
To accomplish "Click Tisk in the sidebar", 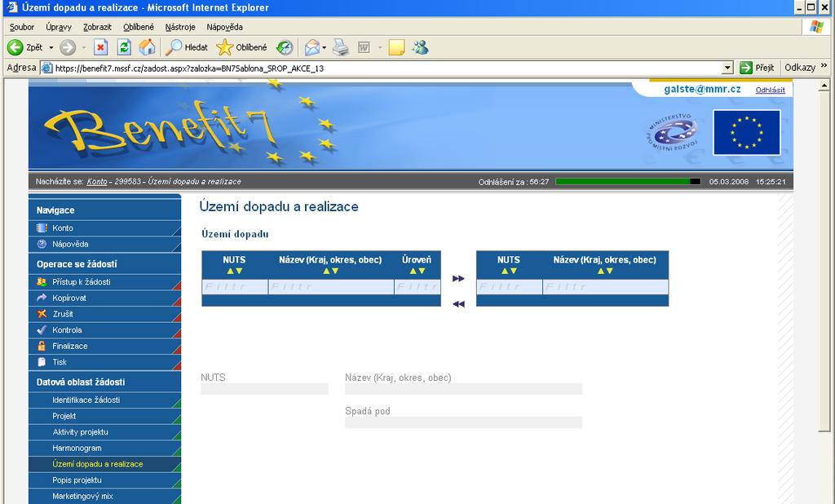I will (105, 362).
